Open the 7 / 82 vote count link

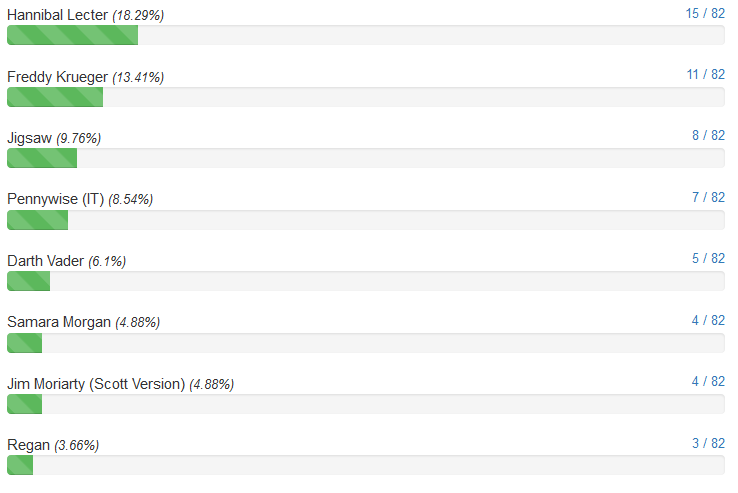708,197
